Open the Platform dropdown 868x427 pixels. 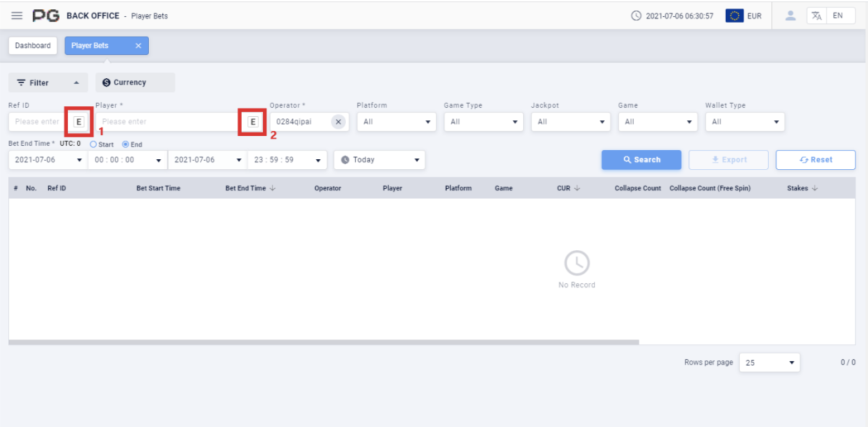tap(396, 122)
